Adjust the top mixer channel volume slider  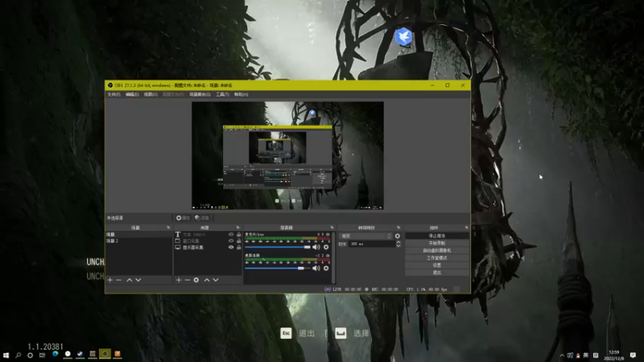click(x=278, y=247)
